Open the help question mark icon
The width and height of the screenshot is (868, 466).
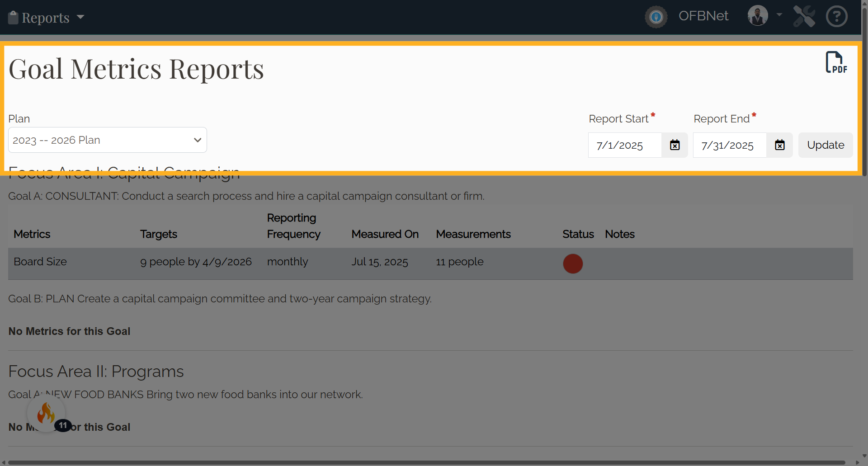[x=837, y=16]
